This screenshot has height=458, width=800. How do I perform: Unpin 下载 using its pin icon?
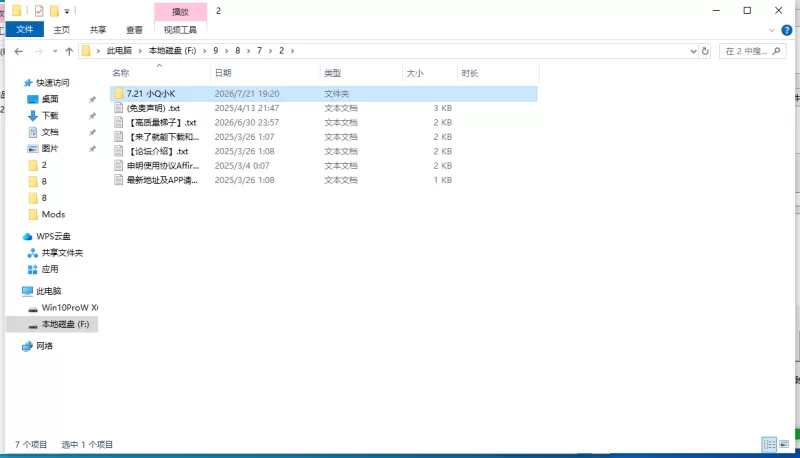pos(92,116)
